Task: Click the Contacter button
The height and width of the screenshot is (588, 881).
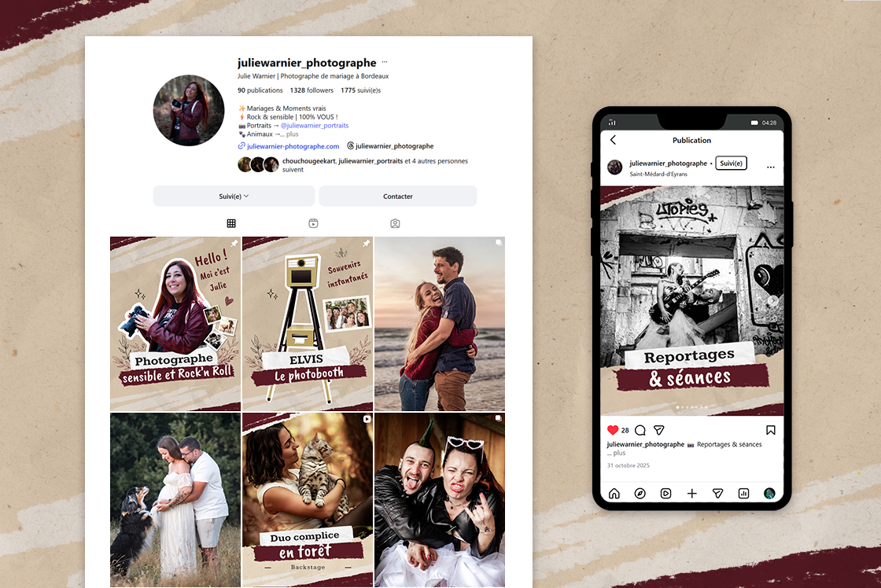Action: pyautogui.click(x=397, y=196)
